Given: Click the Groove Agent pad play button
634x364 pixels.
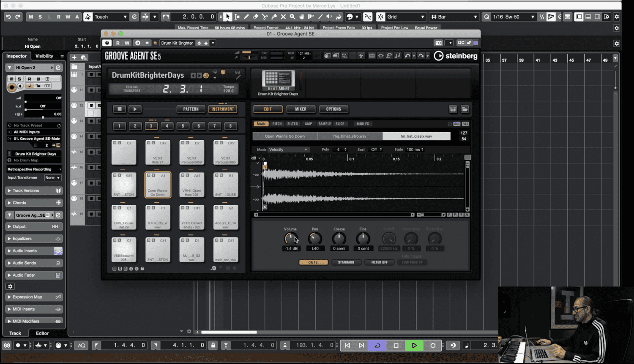Looking at the screenshot, I should (x=135, y=109).
